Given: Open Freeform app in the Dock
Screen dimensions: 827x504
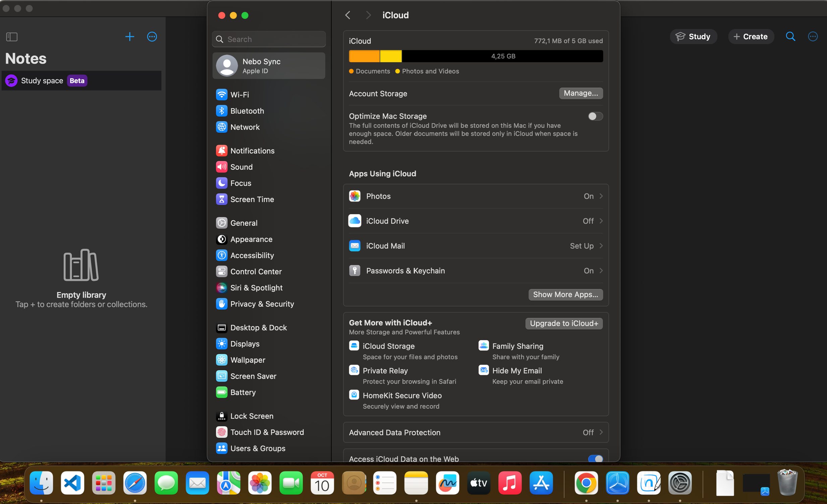Looking at the screenshot, I should point(447,483).
